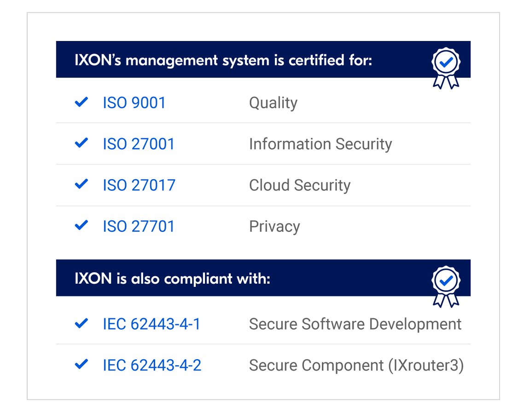Select the checkmark icon beside ISO 27701
This screenshot has width=518, height=420.
81,226
